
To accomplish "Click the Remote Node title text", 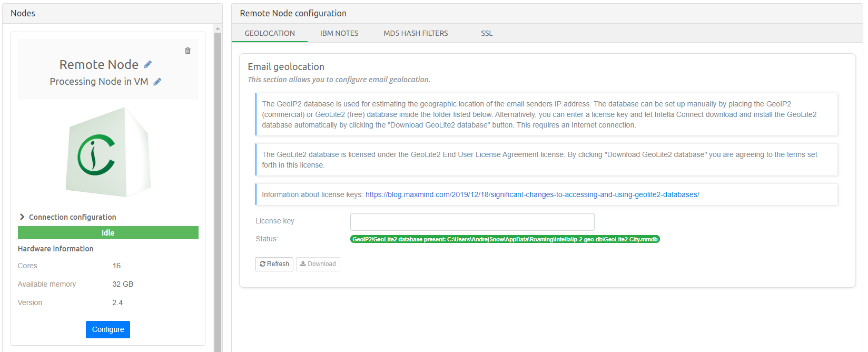I will [98, 64].
